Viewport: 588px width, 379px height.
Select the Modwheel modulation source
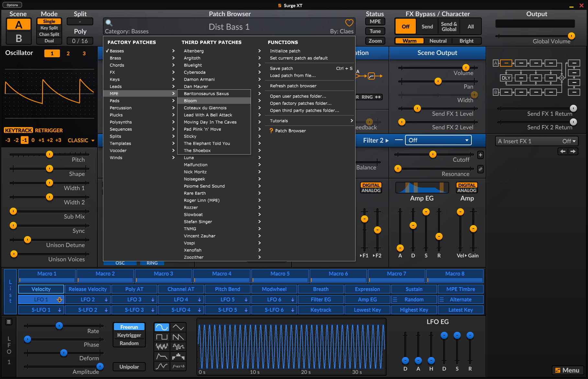coord(274,289)
